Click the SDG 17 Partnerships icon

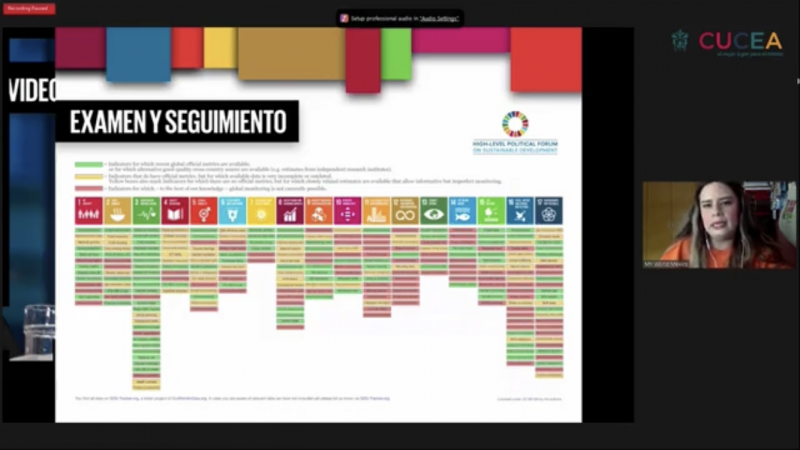[549, 210]
